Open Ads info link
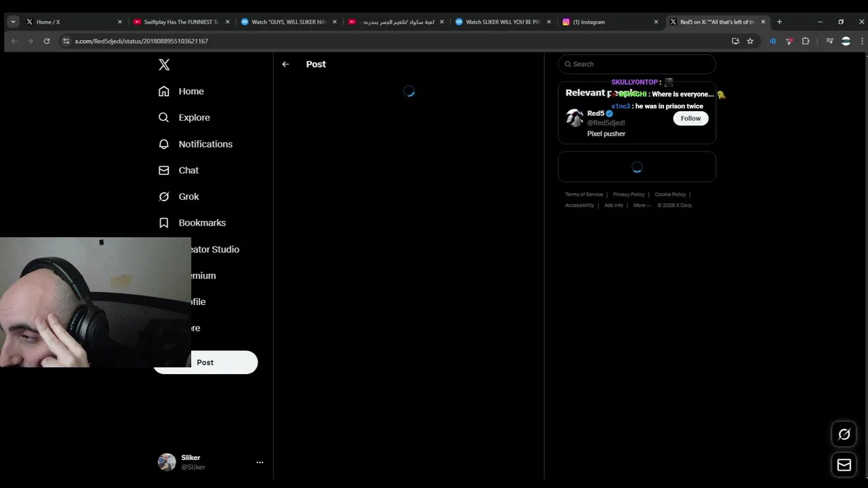 (x=614, y=205)
